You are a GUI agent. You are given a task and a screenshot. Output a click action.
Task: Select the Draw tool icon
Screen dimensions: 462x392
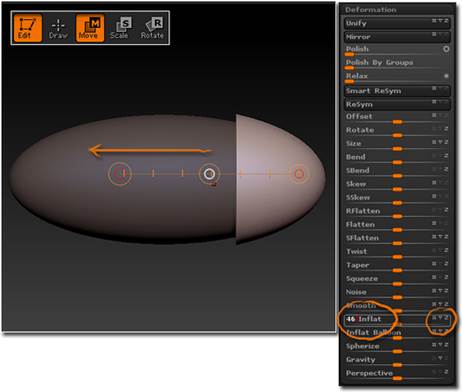pyautogui.click(x=58, y=28)
